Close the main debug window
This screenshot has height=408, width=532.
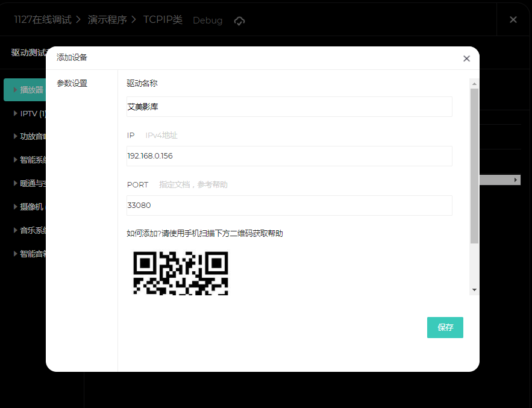click(x=513, y=20)
